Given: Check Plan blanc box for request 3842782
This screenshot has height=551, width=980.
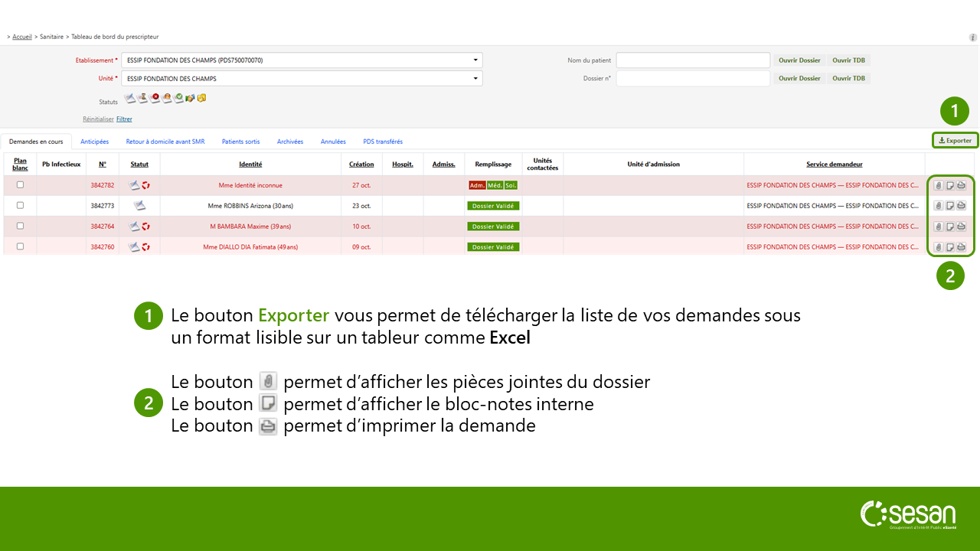Looking at the screenshot, I should pos(20,185).
